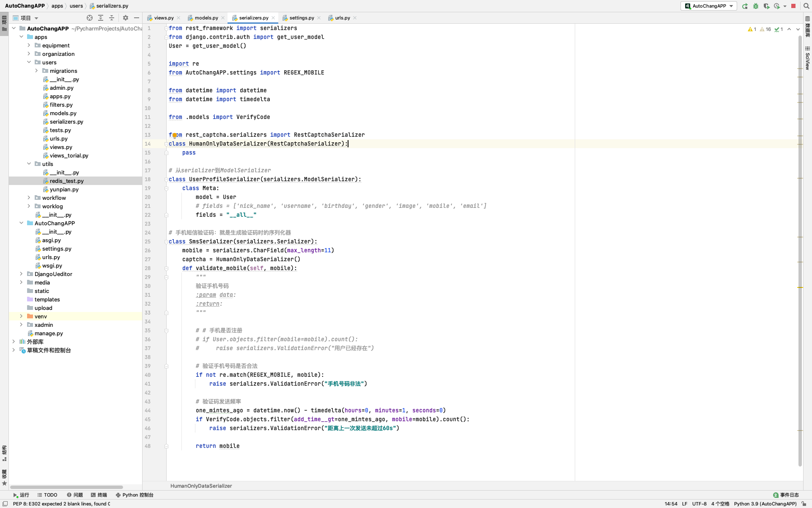Open views_torial.py file
Viewport: 812px width, 508px height.
[x=69, y=155]
